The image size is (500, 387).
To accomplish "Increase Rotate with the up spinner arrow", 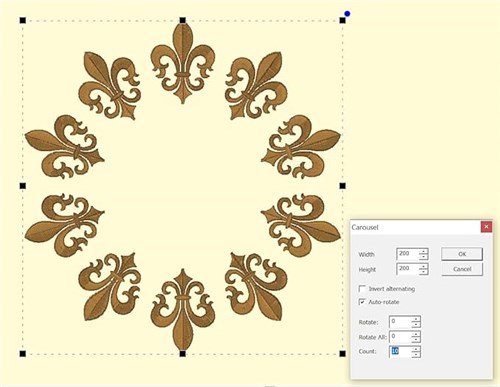I will (416, 319).
